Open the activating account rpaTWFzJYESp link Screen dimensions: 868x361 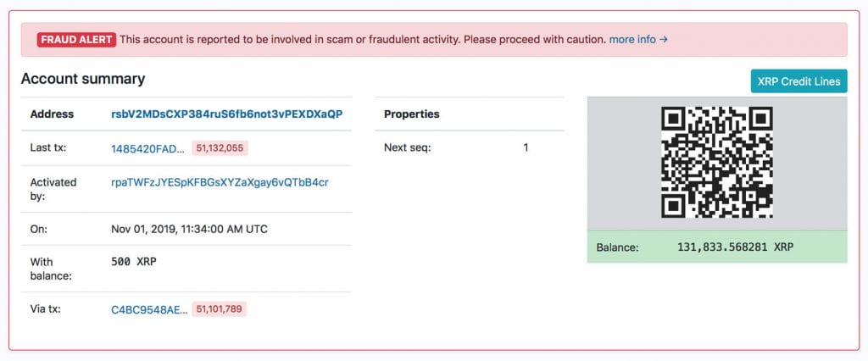click(x=220, y=182)
